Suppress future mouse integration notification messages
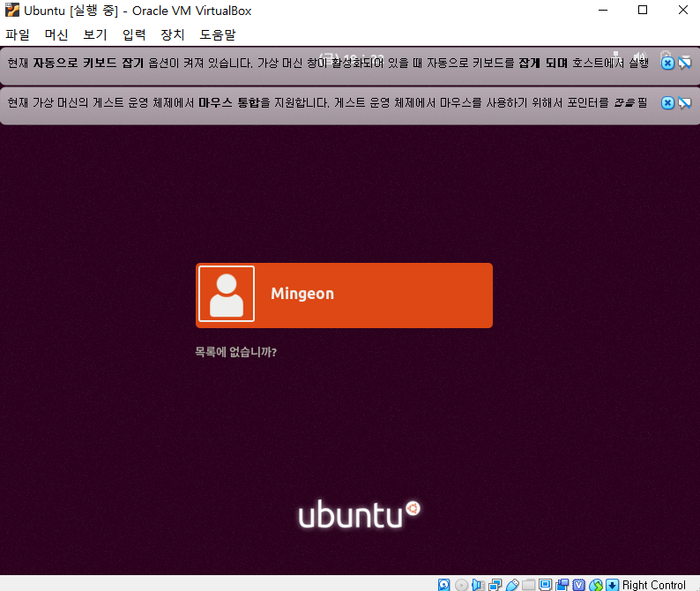 click(x=685, y=102)
